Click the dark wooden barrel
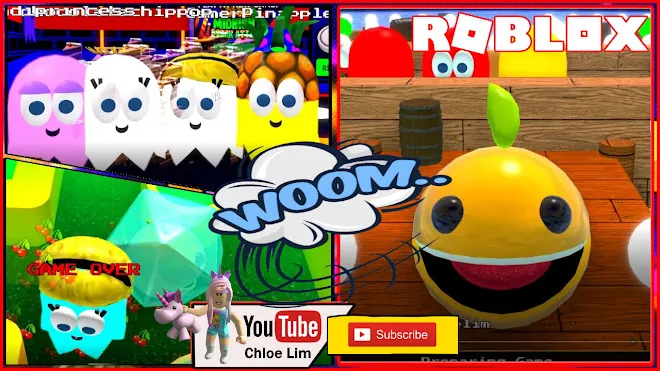Screen dimensions: 660x371 click(420, 131)
